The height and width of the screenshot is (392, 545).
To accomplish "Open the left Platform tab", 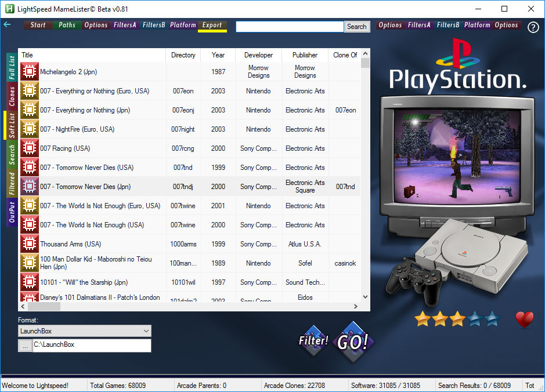I will click(183, 25).
